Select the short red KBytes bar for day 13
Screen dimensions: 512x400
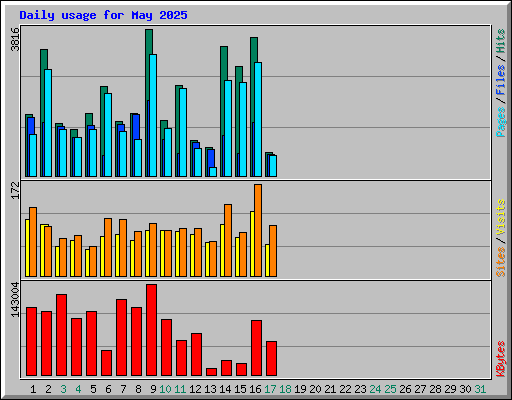coord(211,372)
